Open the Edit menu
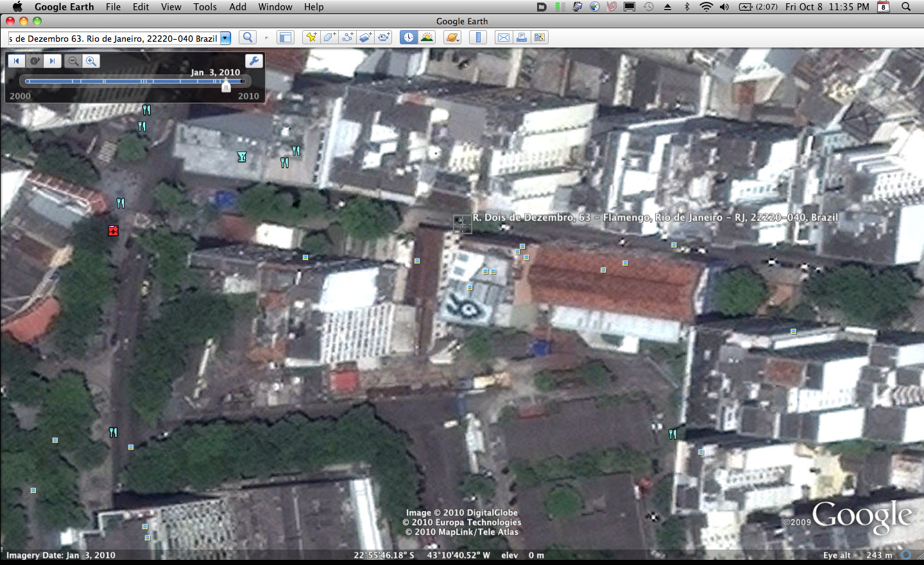Image resolution: width=924 pixels, height=565 pixels. (x=141, y=6)
